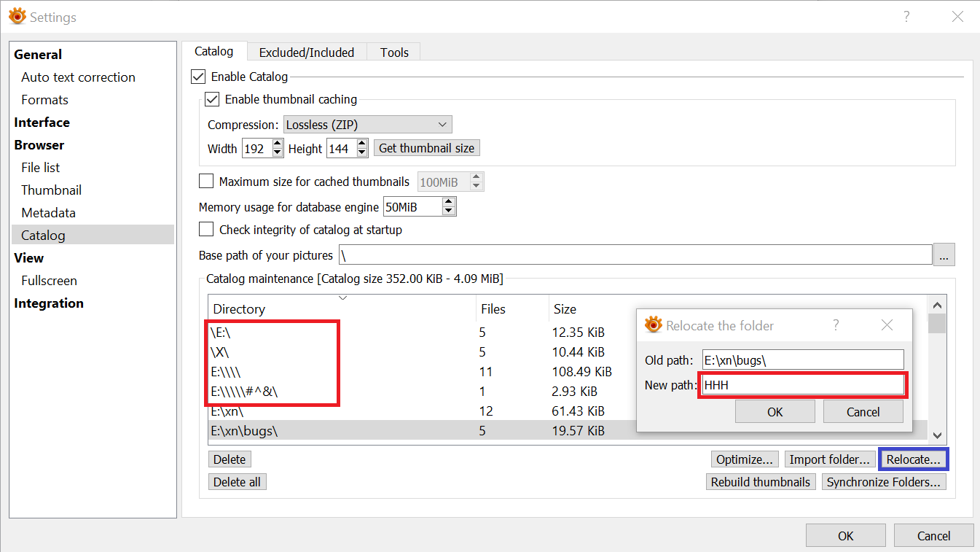Disable the Enable thumbnail caching checkbox
This screenshot has width=980, height=552.
pyautogui.click(x=212, y=99)
